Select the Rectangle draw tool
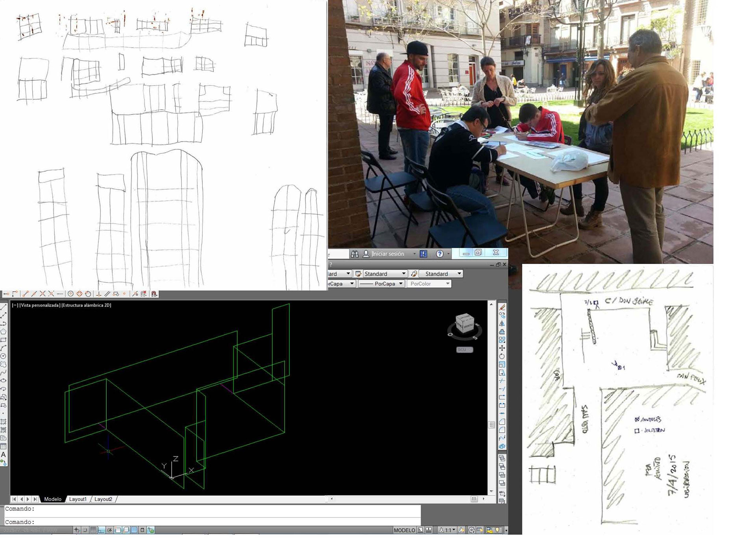The width and height of the screenshot is (756, 545). 4,340
